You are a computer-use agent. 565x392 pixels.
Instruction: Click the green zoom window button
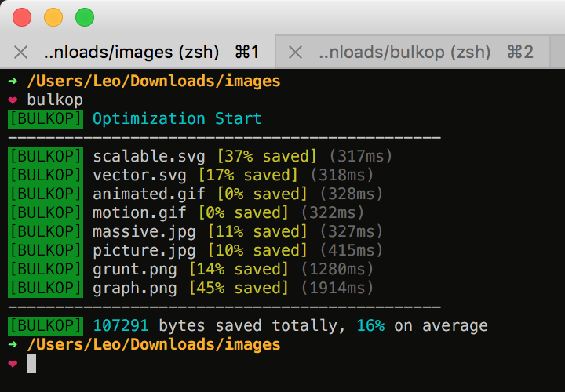(85, 17)
